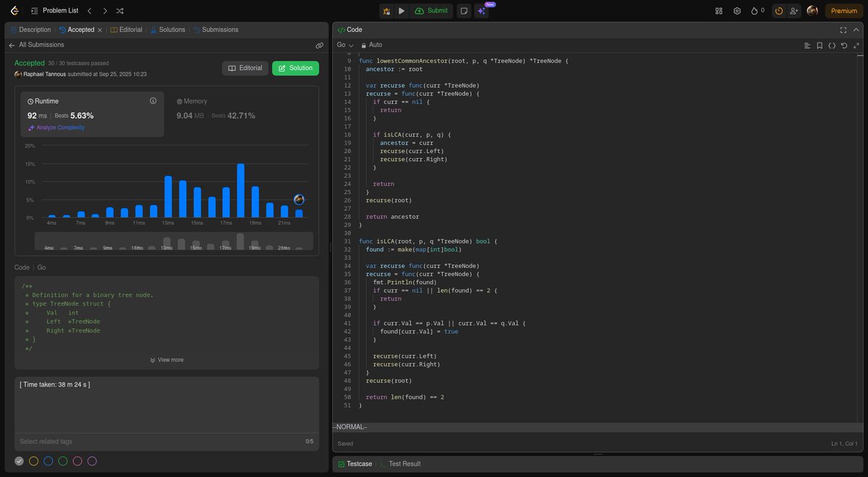Click the expand arrows editor icon

tap(856, 45)
